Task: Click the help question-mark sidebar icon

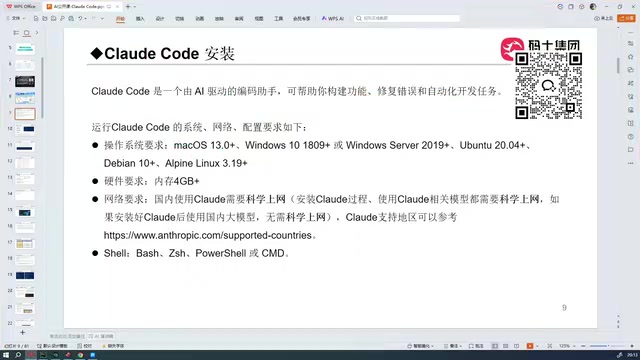Action: [x=631, y=136]
